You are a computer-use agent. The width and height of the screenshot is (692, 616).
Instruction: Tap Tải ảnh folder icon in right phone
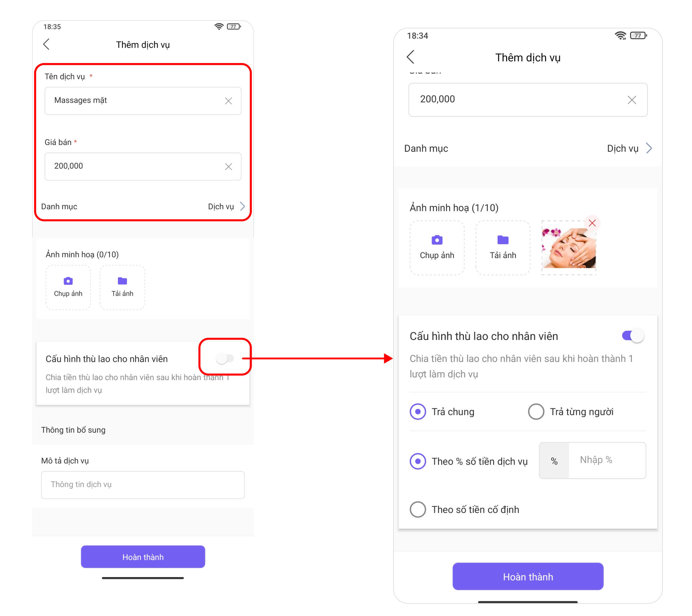pos(503,240)
